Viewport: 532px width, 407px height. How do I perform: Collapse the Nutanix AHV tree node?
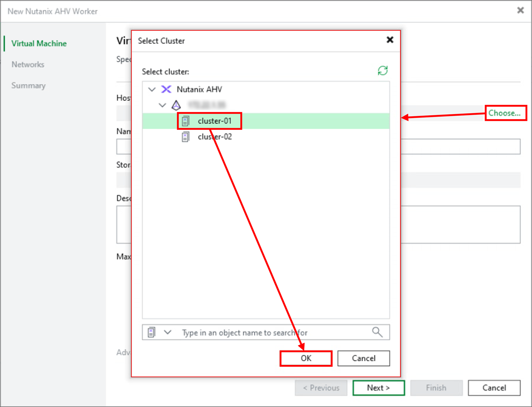[152, 89]
